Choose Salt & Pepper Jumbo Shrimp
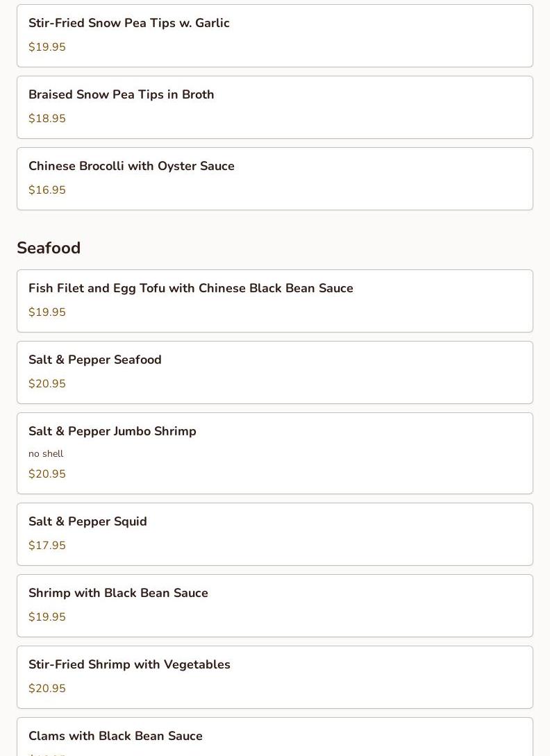The width and height of the screenshot is (550, 756). [x=112, y=431]
